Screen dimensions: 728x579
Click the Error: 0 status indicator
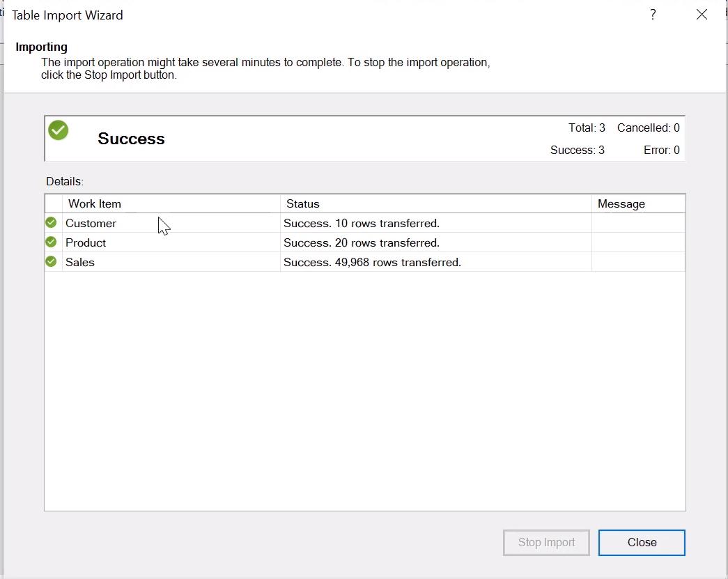coord(660,150)
